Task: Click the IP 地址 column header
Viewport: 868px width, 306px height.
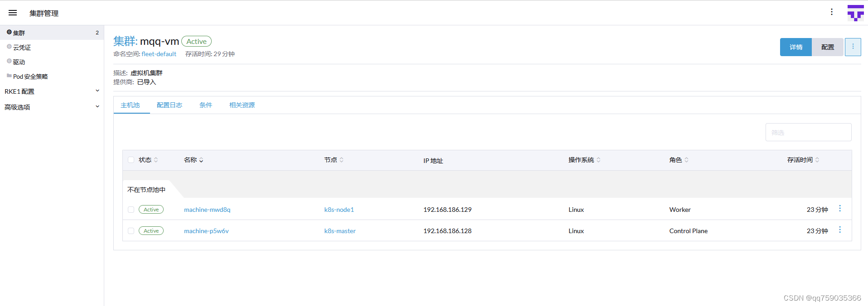Action: (433, 161)
